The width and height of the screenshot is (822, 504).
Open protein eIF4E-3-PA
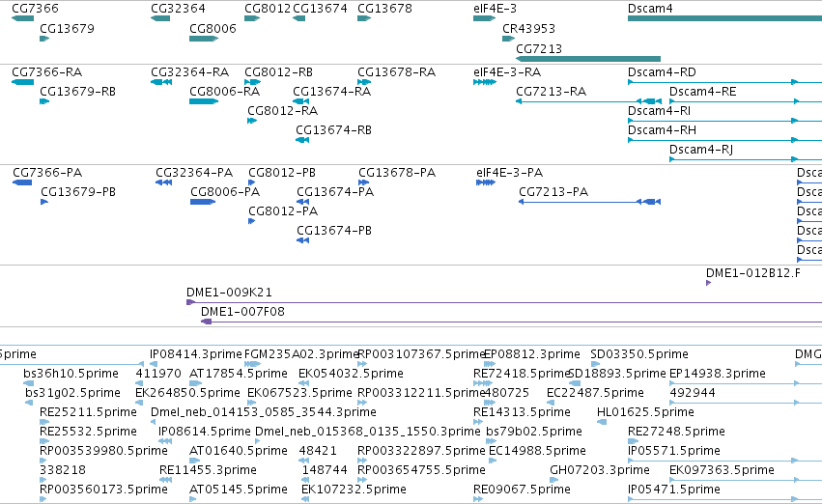tap(510, 173)
